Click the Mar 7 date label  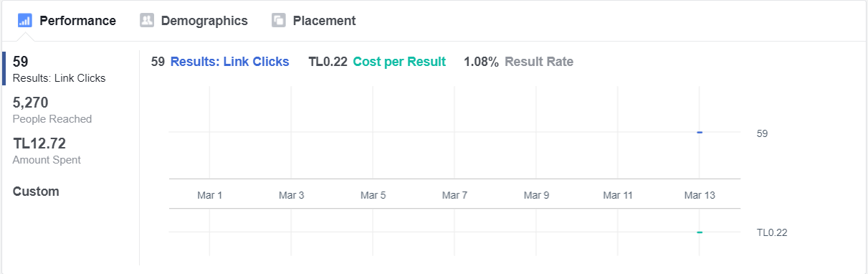click(x=455, y=195)
